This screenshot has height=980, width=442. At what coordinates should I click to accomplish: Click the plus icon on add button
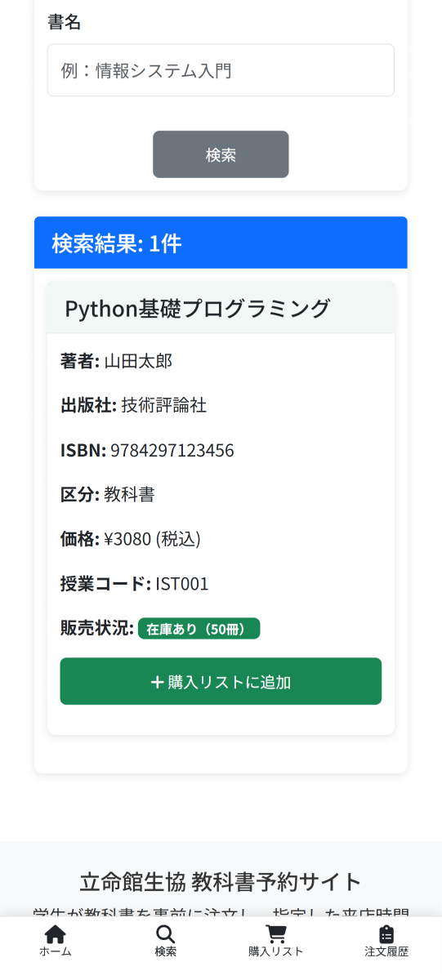click(x=157, y=682)
